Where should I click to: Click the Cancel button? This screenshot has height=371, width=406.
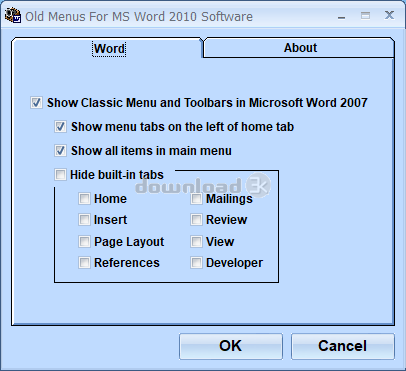(343, 346)
